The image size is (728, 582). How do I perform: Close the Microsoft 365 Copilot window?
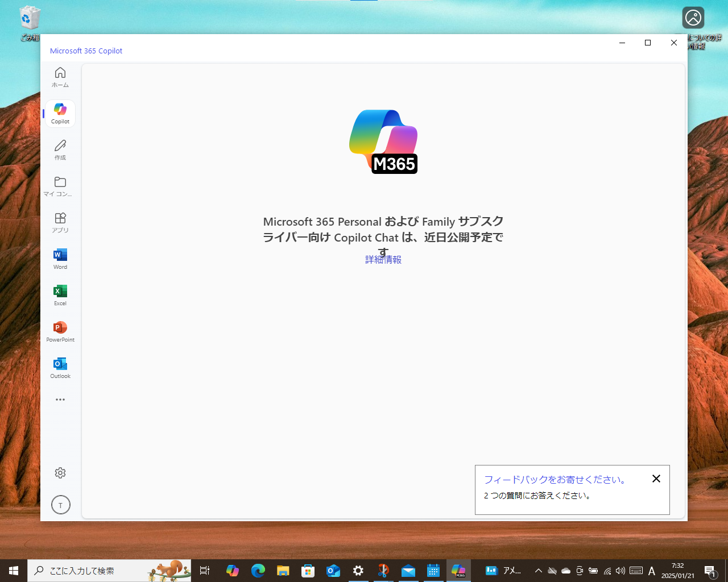click(674, 43)
